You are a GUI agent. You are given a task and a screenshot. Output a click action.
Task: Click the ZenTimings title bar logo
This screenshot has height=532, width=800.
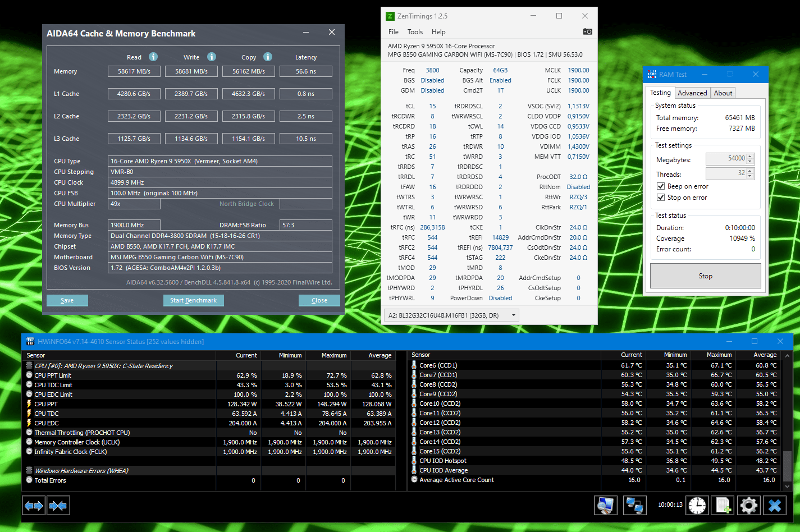tap(390, 16)
